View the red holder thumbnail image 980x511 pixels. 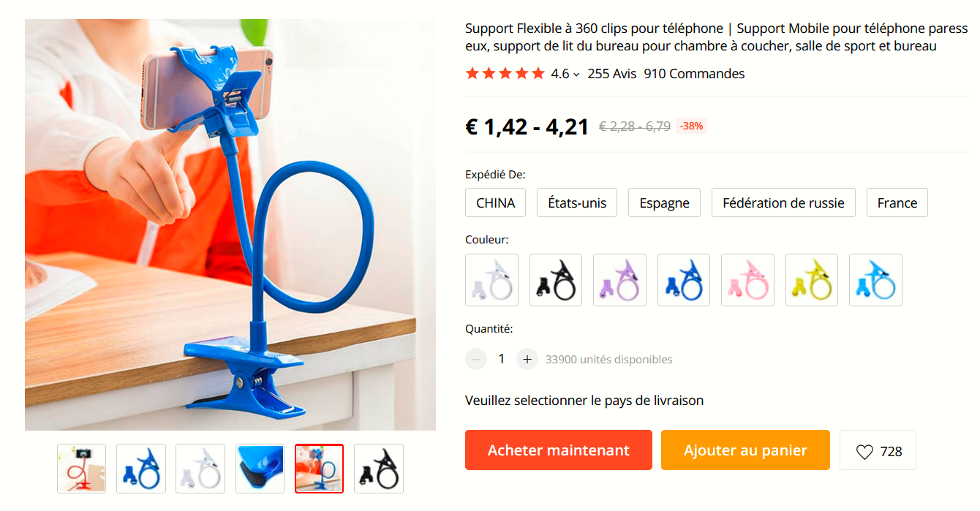point(82,469)
